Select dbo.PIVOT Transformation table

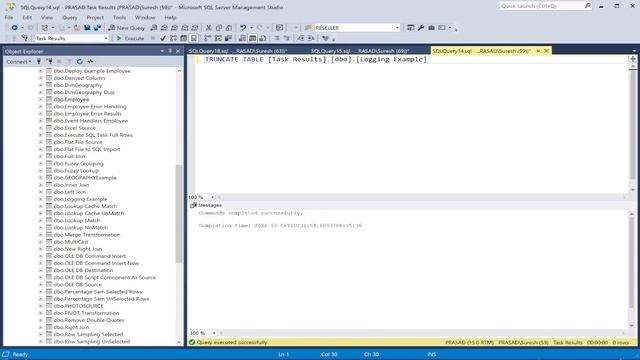[x=86, y=313]
